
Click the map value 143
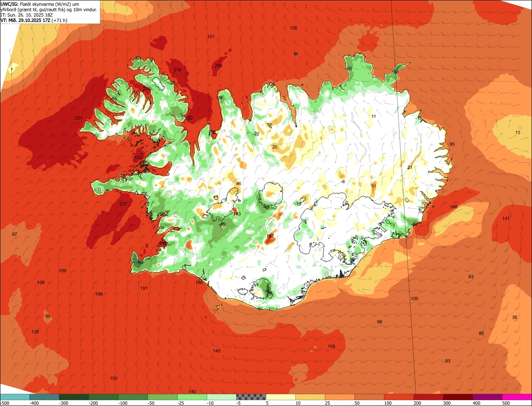click(x=237, y=214)
